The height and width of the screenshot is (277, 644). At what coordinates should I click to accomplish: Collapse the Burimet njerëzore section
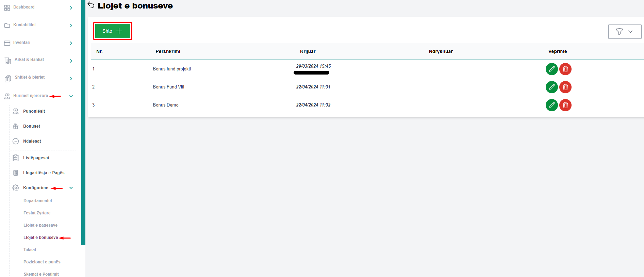pos(71,96)
